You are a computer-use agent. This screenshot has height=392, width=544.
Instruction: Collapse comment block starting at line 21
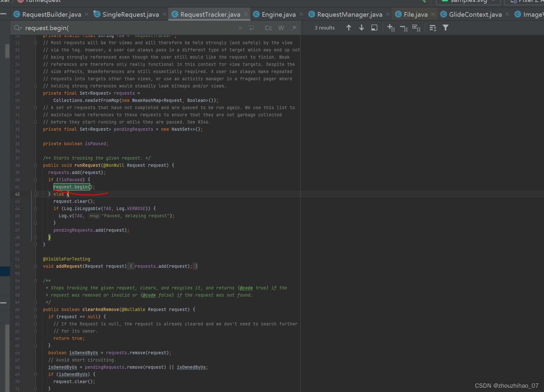35,43
